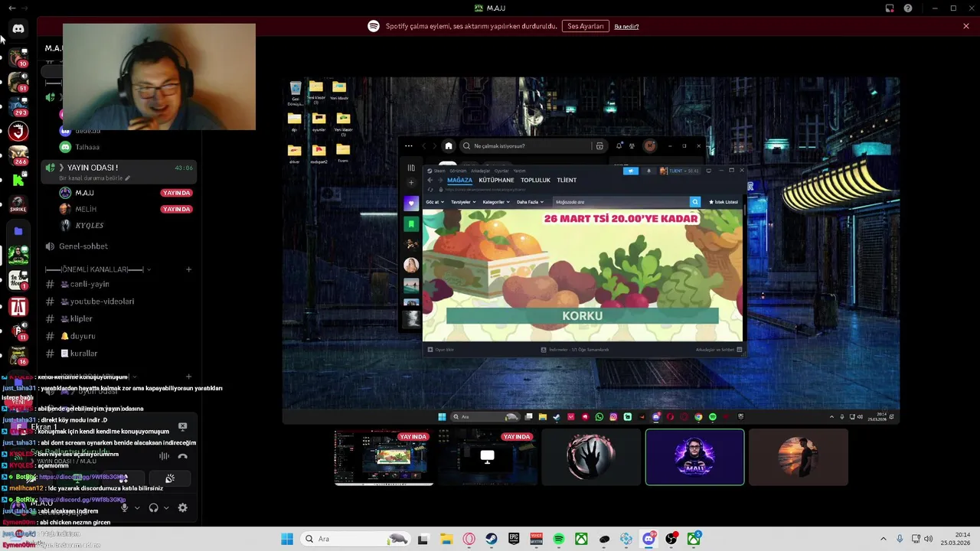Launch Steam from the Windows taskbar
This screenshot has height=551, width=980.
491,539
